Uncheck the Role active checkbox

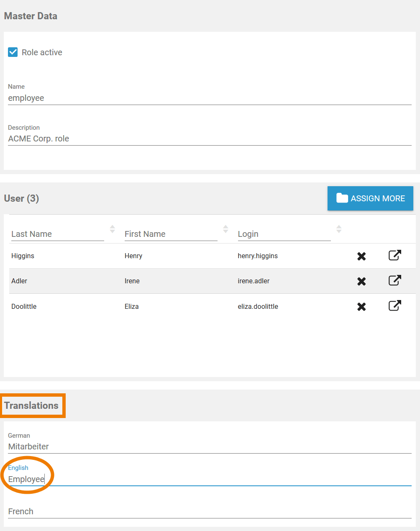[x=13, y=52]
